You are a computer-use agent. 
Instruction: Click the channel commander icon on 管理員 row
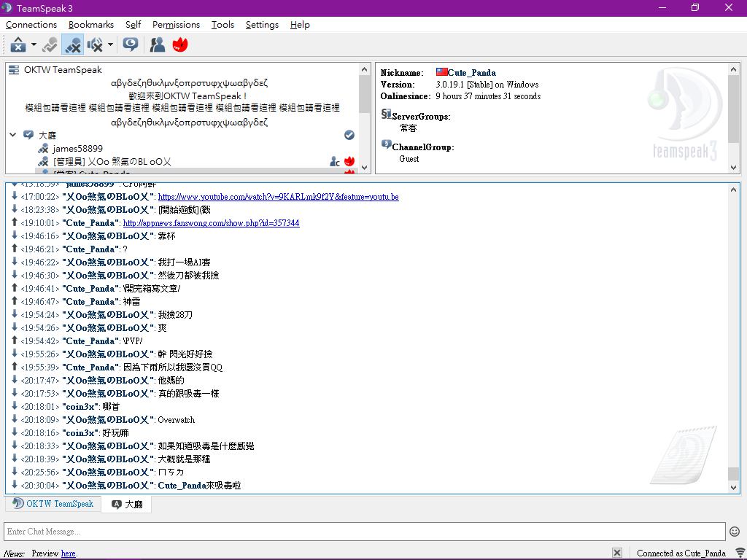(x=335, y=162)
